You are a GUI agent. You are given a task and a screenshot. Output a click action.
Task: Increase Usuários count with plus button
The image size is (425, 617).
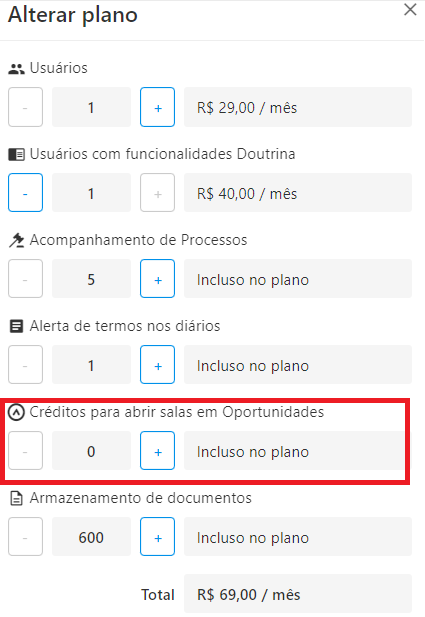click(x=157, y=107)
